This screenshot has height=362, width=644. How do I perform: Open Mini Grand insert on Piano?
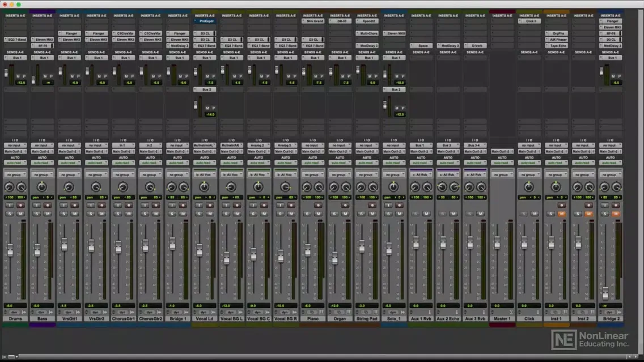(312, 21)
